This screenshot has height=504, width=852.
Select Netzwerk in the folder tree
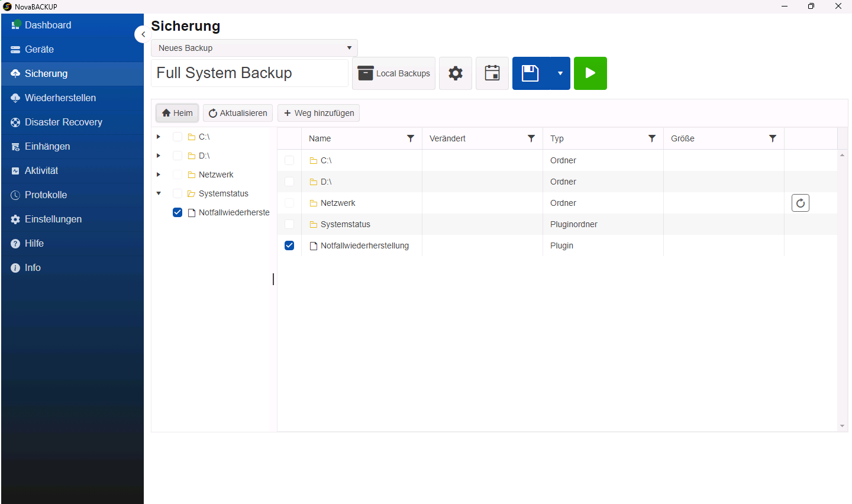pos(216,175)
